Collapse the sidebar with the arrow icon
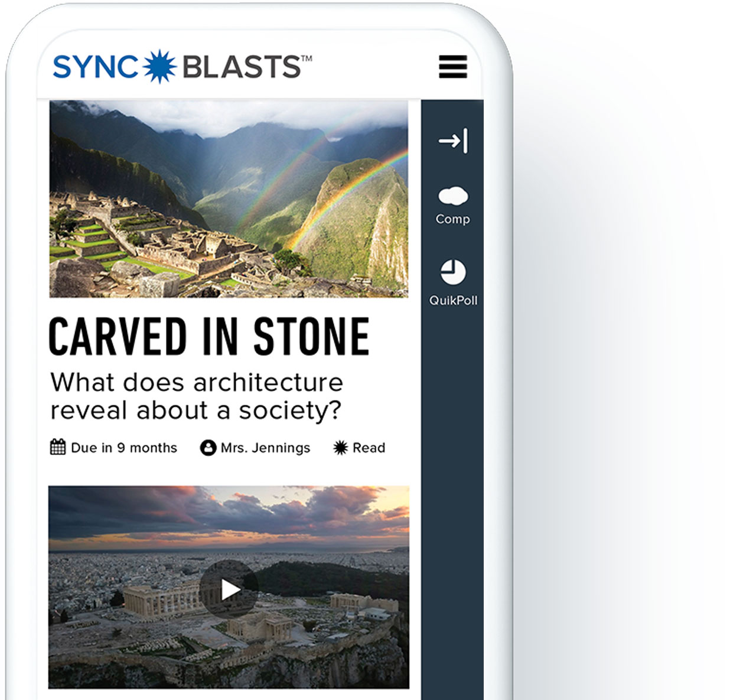 coord(453,141)
